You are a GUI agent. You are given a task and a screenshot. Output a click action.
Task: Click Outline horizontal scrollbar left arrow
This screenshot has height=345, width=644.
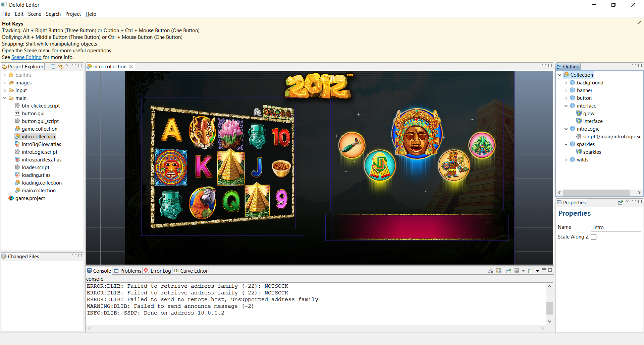pyautogui.click(x=559, y=193)
